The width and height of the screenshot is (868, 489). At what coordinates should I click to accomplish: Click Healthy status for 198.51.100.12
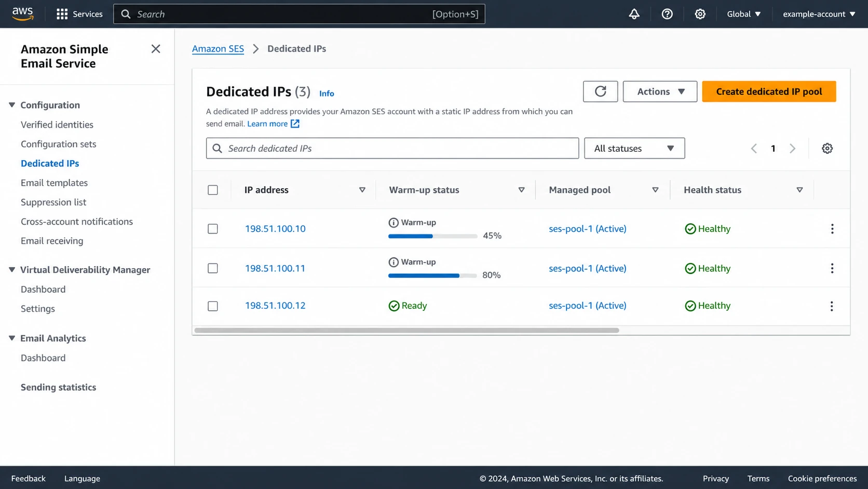coord(707,306)
